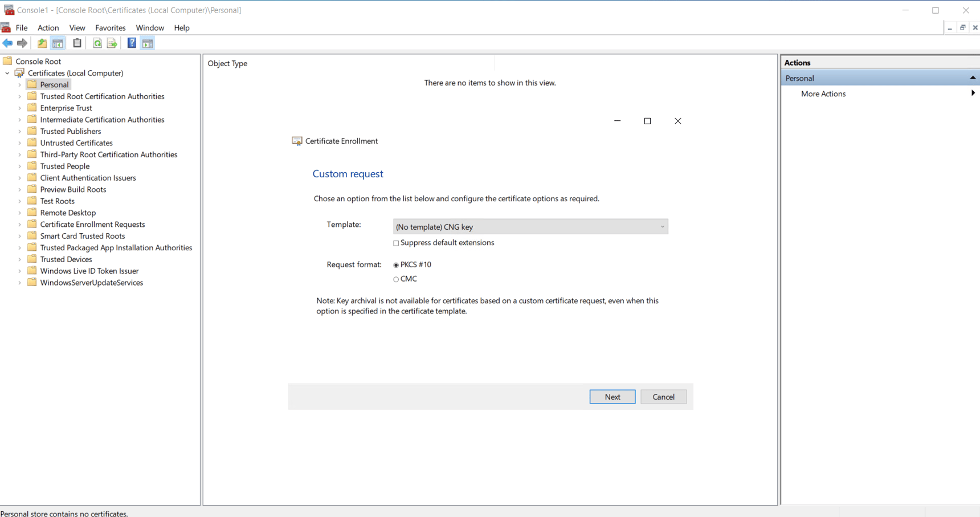The width and height of the screenshot is (980, 517).
Task: Open the More Actions submenu arrow
Action: (973, 93)
